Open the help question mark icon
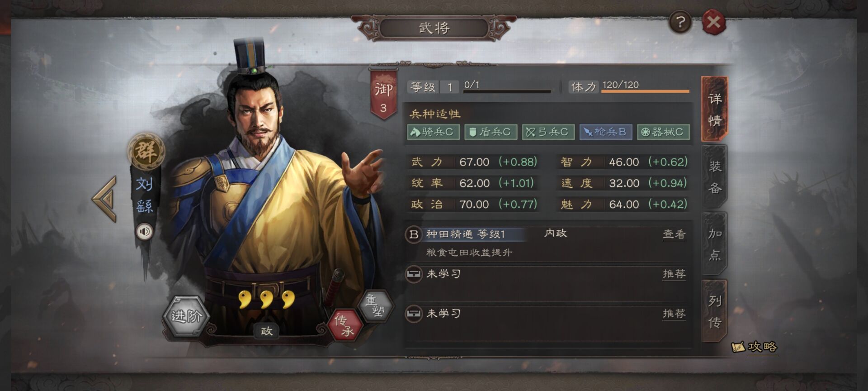868x391 pixels. click(680, 21)
